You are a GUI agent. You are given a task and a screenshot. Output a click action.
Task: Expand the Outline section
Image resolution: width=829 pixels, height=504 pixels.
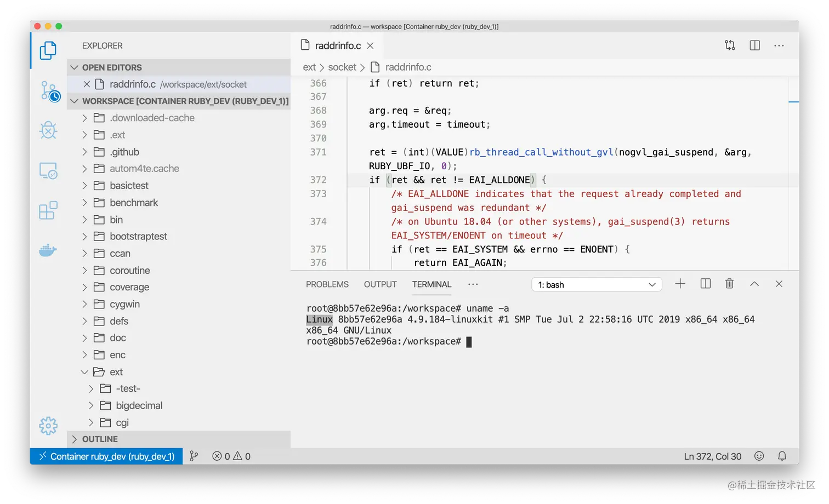(75, 439)
